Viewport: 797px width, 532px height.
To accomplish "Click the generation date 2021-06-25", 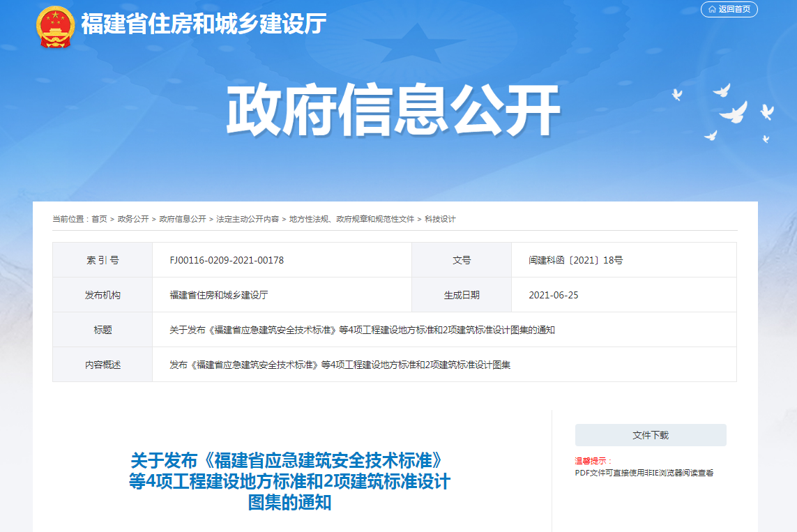I will pos(554,295).
